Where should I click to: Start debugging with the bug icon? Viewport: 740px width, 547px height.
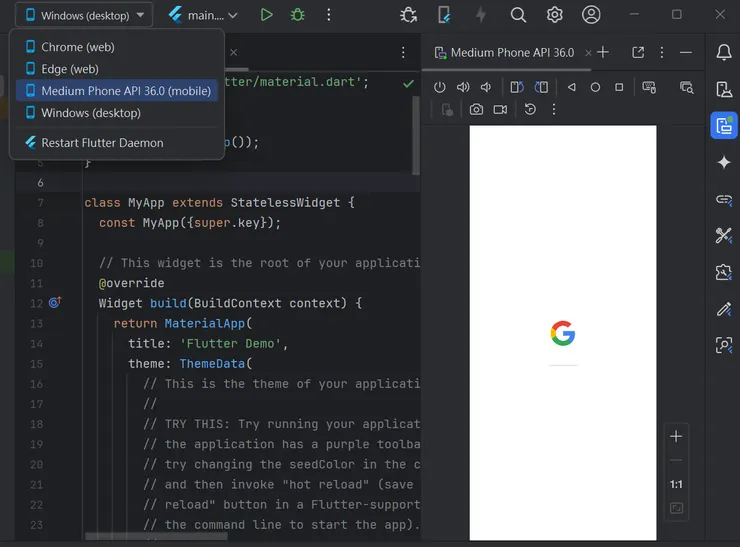pyautogui.click(x=297, y=15)
